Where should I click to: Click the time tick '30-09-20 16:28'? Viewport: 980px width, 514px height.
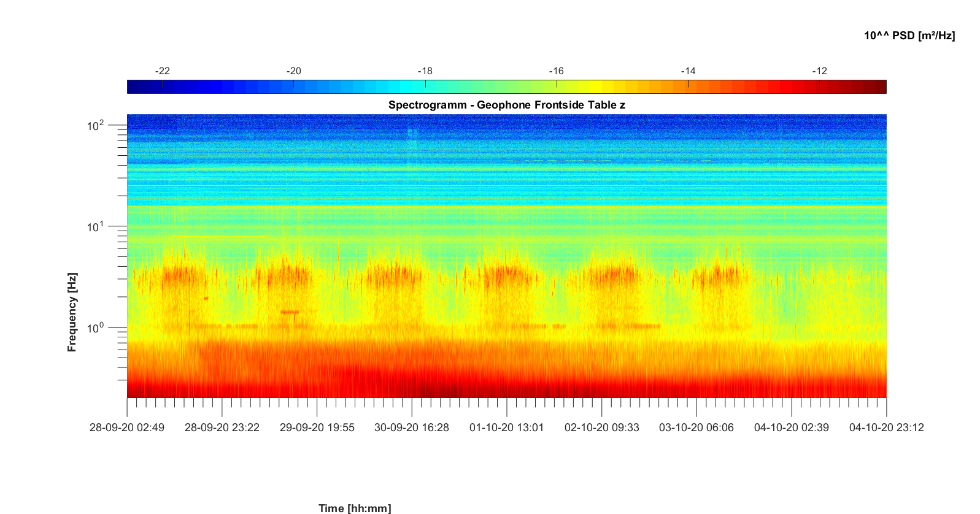coord(412,428)
